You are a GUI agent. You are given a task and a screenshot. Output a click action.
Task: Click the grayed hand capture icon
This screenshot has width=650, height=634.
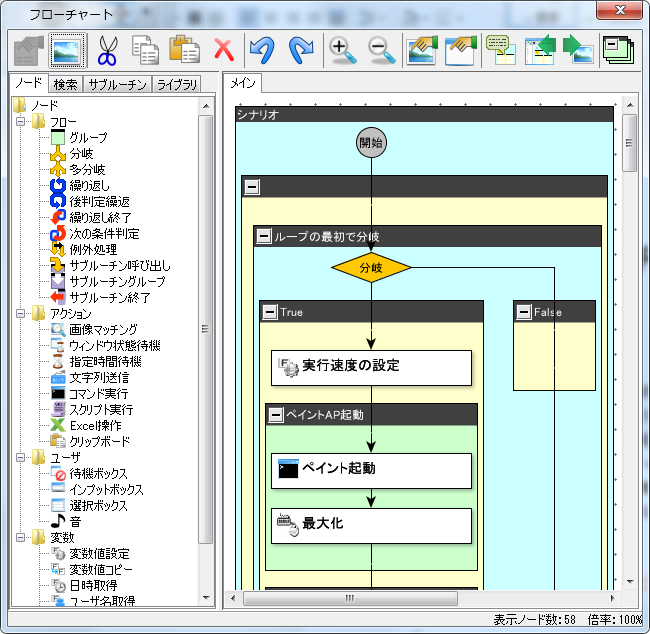(x=29, y=51)
